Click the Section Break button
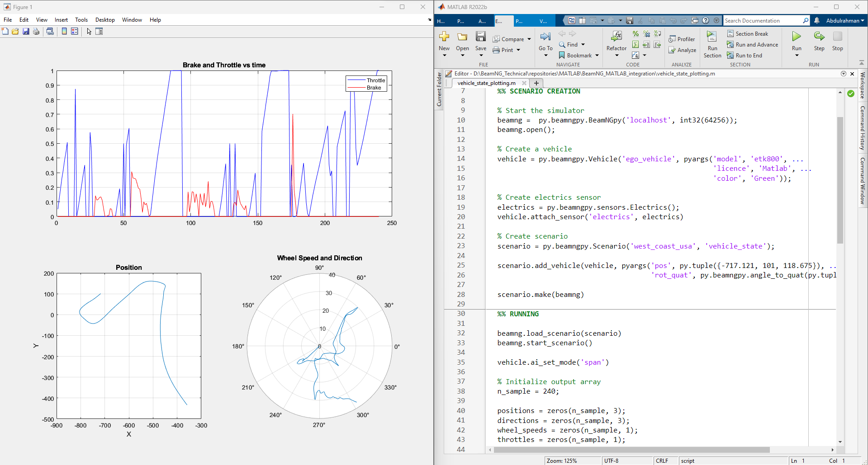 pos(748,34)
